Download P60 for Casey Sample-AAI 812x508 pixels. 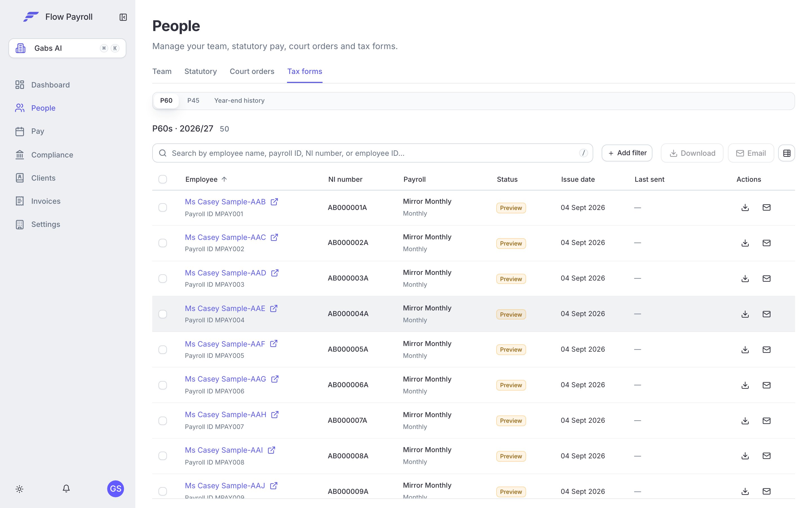[745, 456]
